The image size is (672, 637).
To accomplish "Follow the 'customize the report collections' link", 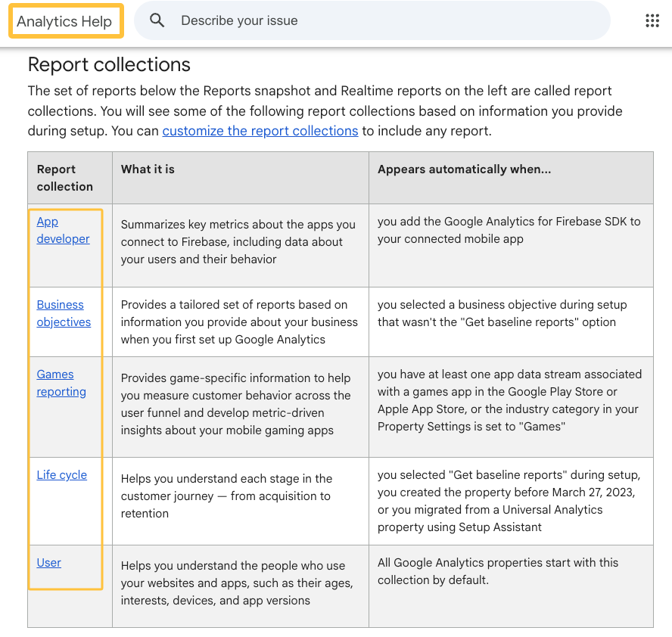I will (x=260, y=131).
